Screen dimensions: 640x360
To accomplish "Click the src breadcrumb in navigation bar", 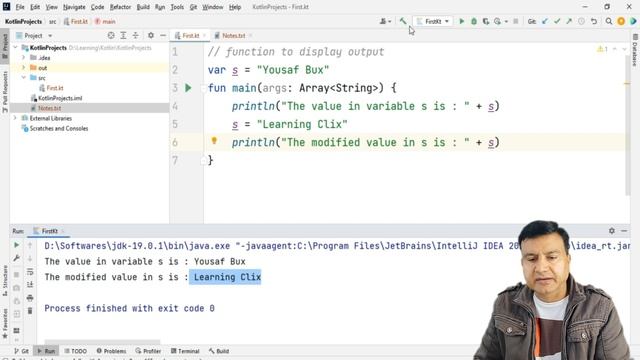I will tap(53, 21).
